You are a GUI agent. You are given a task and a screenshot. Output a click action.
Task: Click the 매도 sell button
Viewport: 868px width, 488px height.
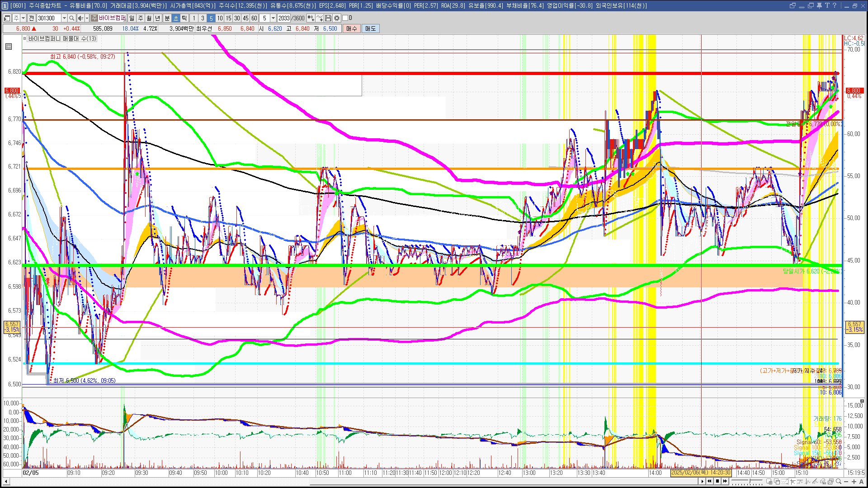click(x=370, y=28)
